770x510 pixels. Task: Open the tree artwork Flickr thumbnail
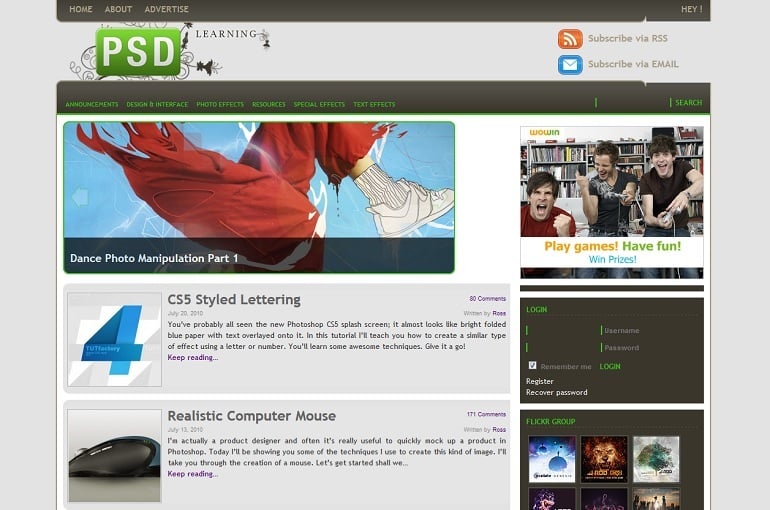click(x=656, y=459)
